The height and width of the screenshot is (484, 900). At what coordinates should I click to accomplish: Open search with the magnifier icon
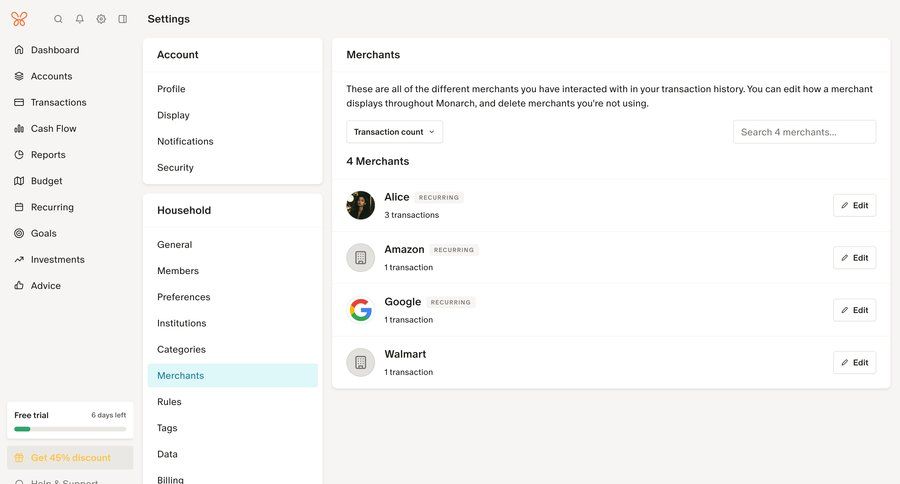[x=58, y=19]
